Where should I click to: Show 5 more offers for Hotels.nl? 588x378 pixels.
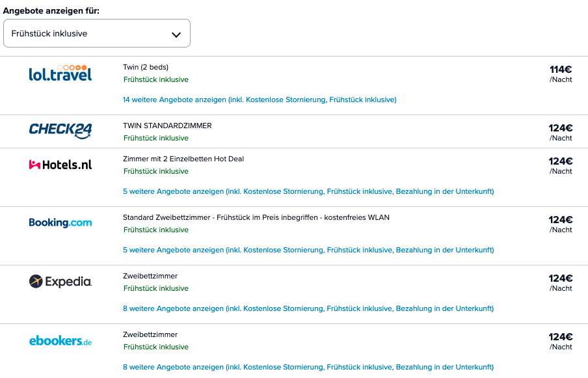click(x=308, y=191)
